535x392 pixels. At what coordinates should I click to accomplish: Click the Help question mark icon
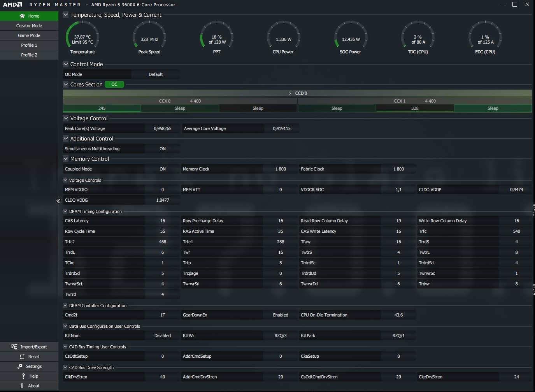tap(23, 376)
